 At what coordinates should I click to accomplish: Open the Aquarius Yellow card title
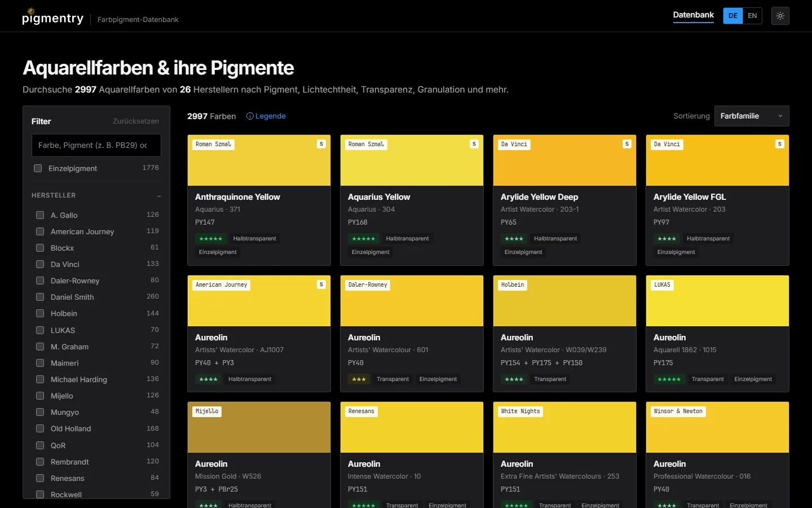(x=379, y=197)
